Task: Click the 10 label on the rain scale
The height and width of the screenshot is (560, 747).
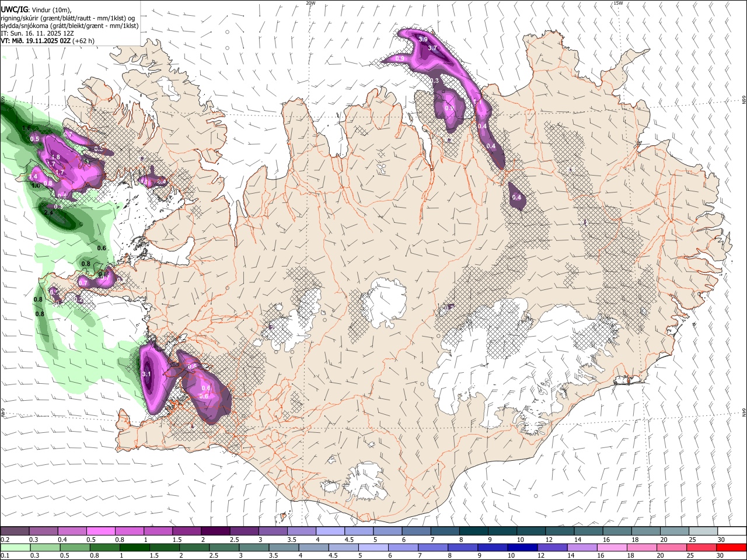Action: coord(511,555)
